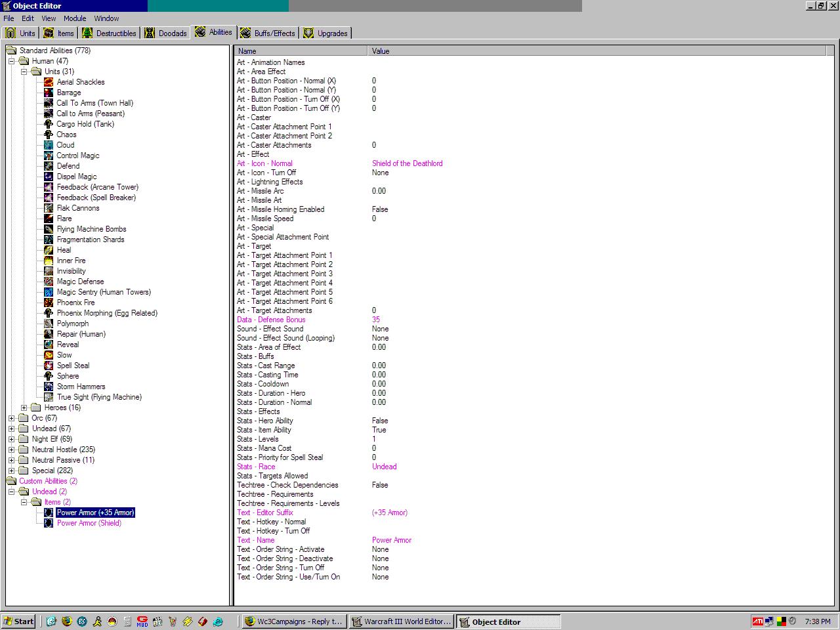
Task: Open the File menu
Action: click(9, 18)
